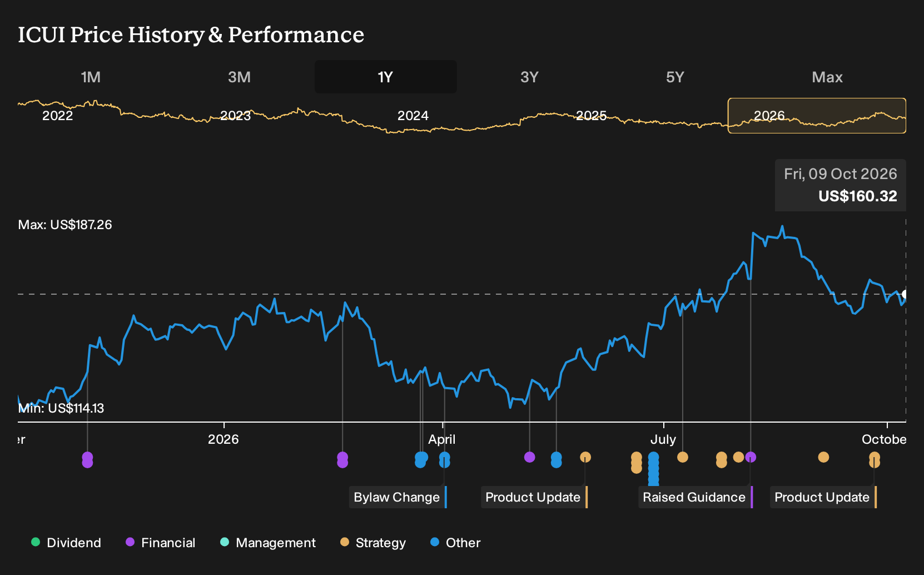Open the 5Y range view
This screenshot has width=924, height=575.
pos(675,77)
